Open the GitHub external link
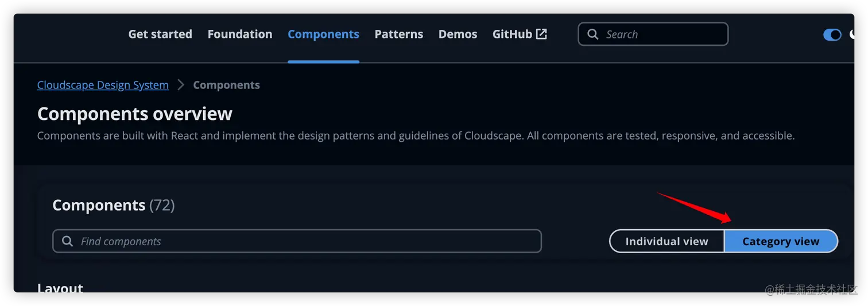 [x=520, y=34]
